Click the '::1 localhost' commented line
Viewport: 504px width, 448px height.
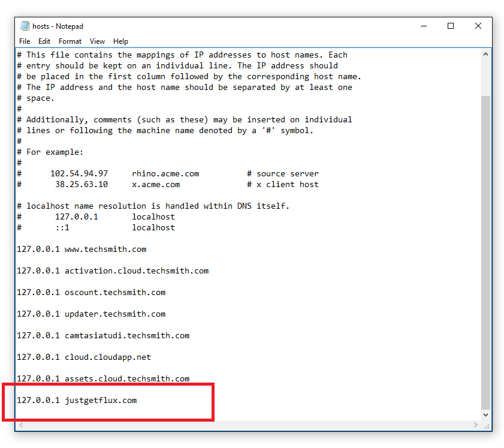point(96,228)
